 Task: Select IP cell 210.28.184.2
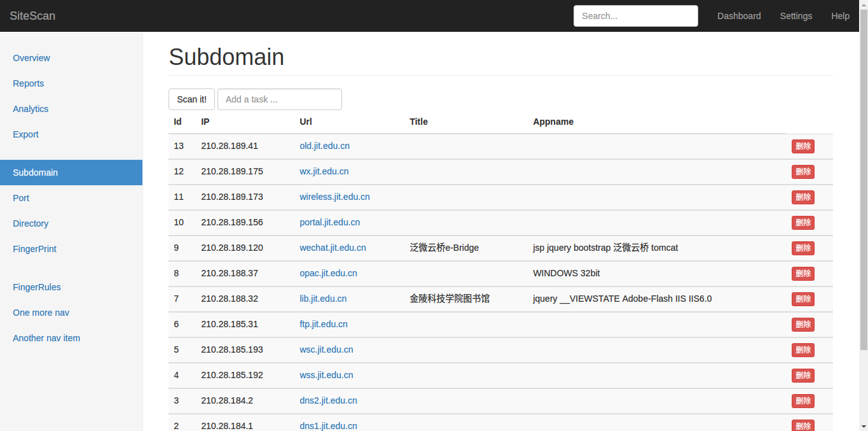(227, 400)
